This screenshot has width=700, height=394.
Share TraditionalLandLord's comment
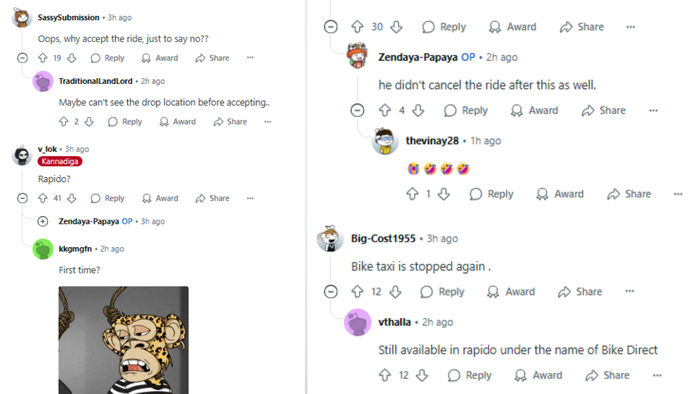(x=230, y=122)
